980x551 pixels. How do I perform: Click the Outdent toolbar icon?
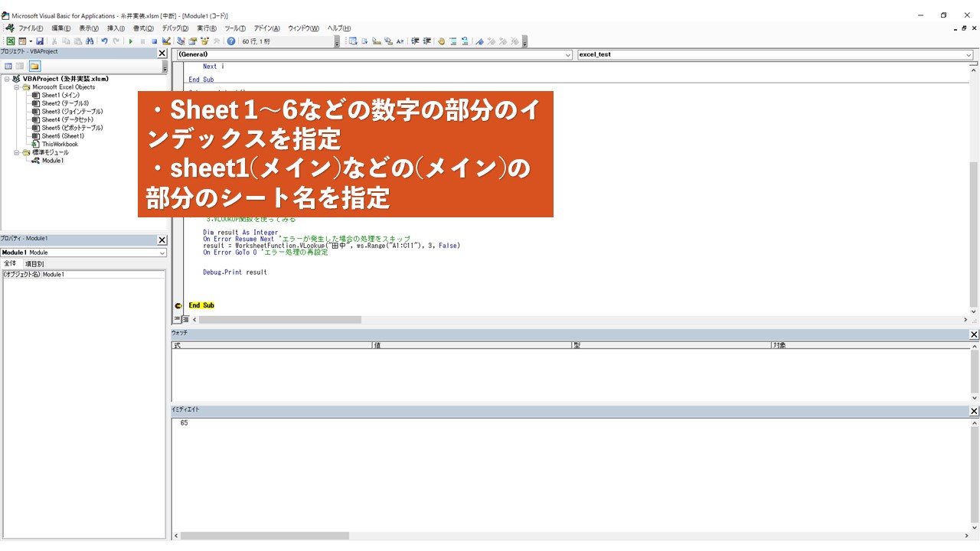coord(427,41)
